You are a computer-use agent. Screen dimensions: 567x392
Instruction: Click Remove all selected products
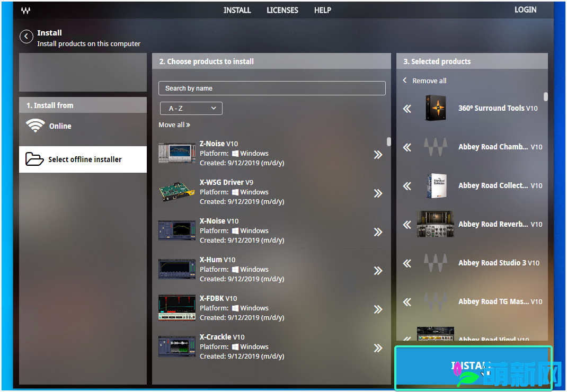(425, 81)
